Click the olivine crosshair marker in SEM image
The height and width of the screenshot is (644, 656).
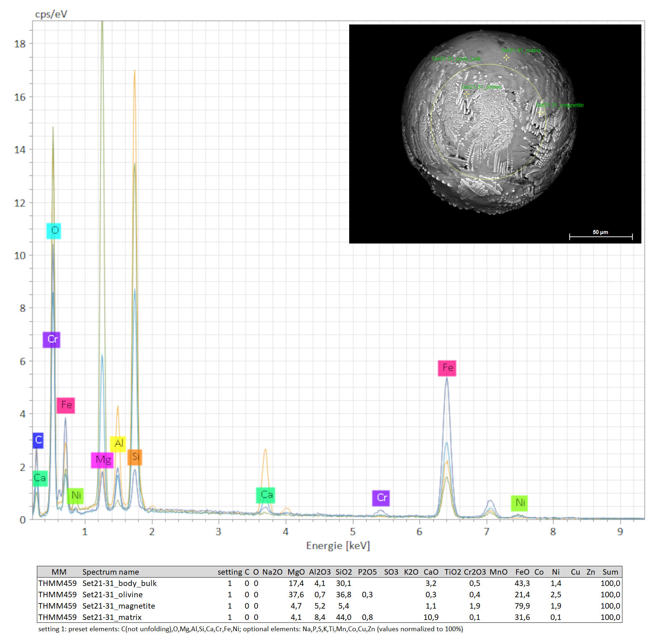466,94
